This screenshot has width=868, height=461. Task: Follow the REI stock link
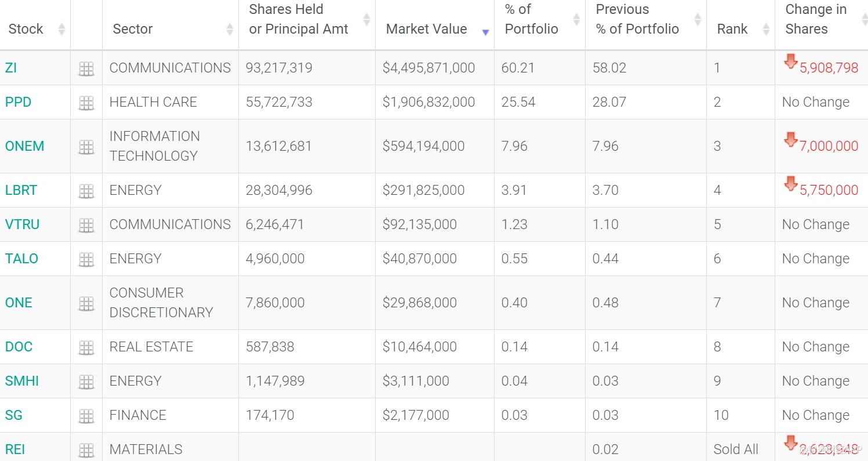point(15,449)
